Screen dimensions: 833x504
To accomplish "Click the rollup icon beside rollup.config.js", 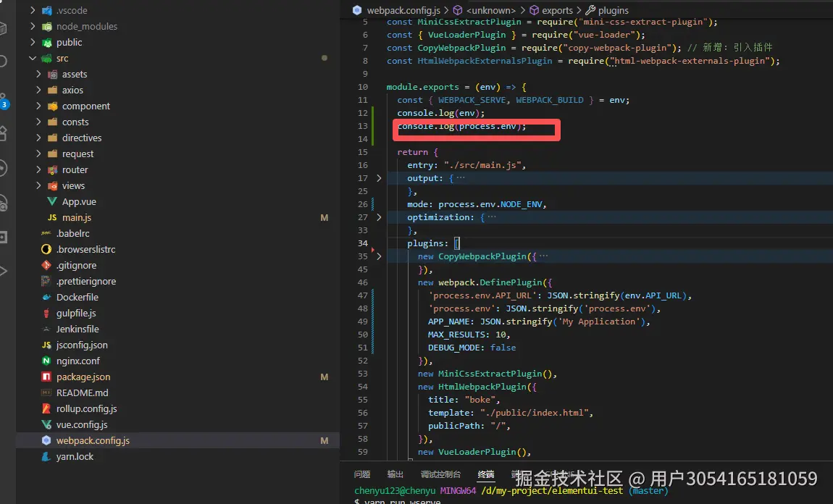I will pos(46,409).
